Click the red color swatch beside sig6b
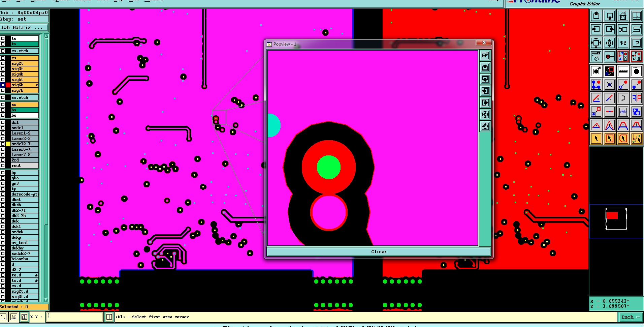 (x=8, y=85)
